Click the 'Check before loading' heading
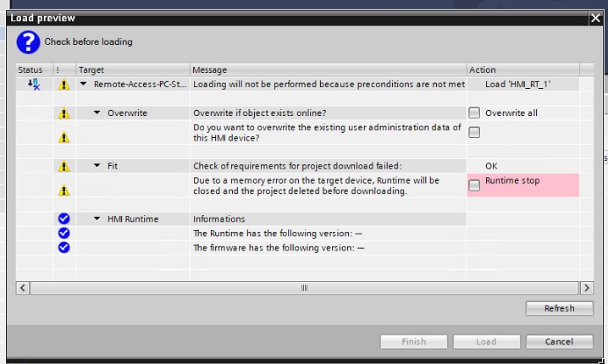Viewport: 608px width, 364px height. pyautogui.click(x=88, y=41)
